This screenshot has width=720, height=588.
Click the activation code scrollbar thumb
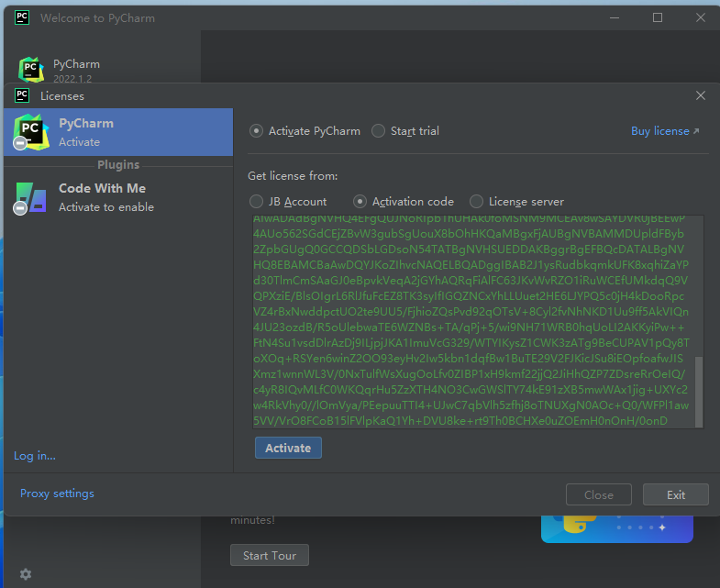tap(699, 392)
